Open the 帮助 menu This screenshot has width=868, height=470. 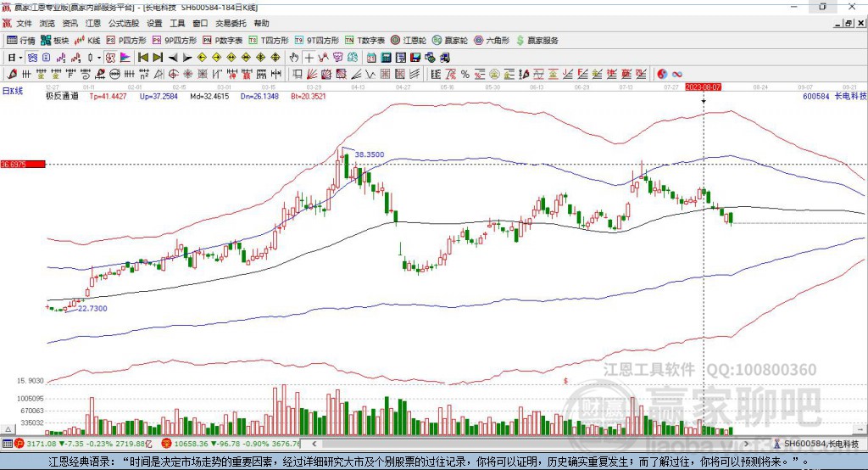(x=261, y=23)
